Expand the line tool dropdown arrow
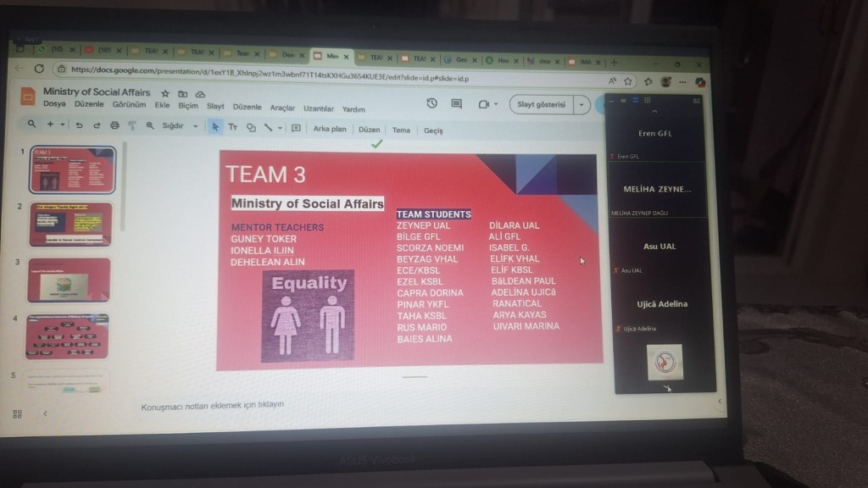The height and width of the screenshot is (488, 868). [x=280, y=129]
